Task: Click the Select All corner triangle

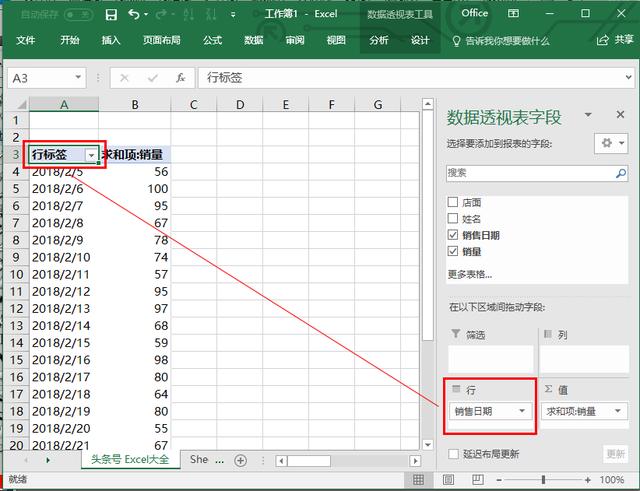Action: 21,104
